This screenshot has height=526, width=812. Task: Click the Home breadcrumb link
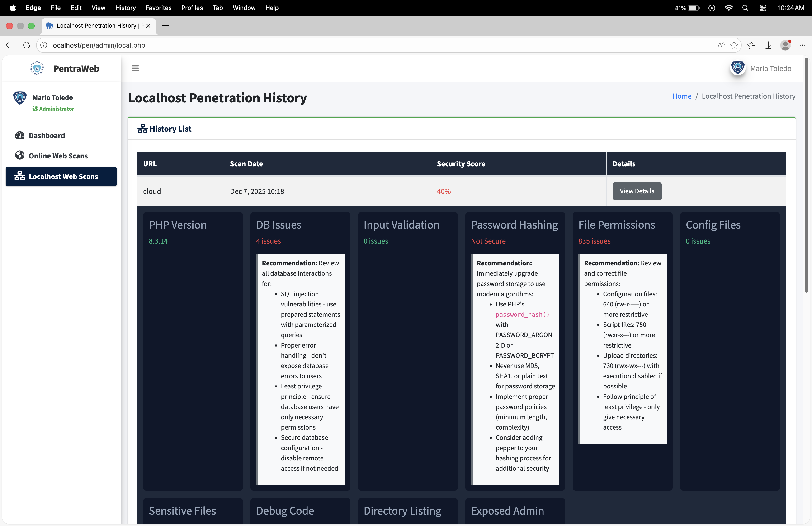[681, 96]
